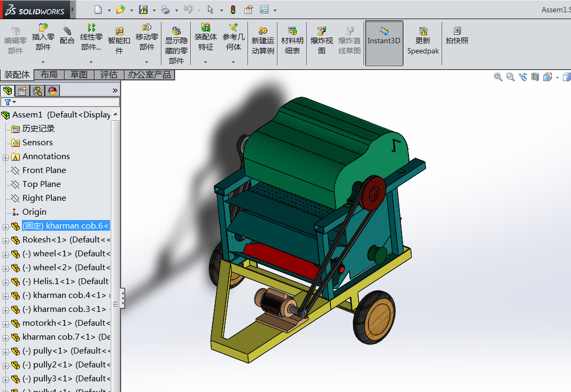Viewport: 571px width, 392px height.
Task: Expand the Annotations tree node
Action: tap(6, 157)
